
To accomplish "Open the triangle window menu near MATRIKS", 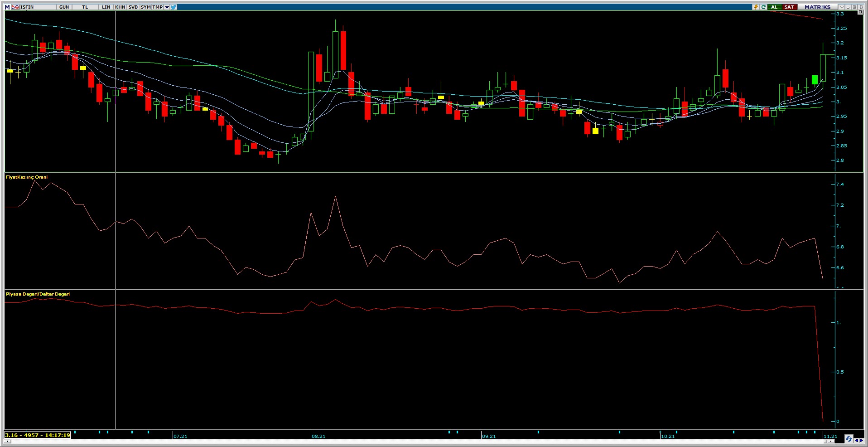I will (x=842, y=7).
